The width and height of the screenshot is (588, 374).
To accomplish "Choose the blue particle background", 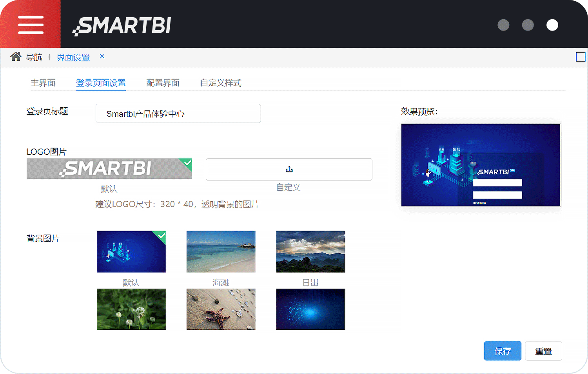I will (310, 309).
